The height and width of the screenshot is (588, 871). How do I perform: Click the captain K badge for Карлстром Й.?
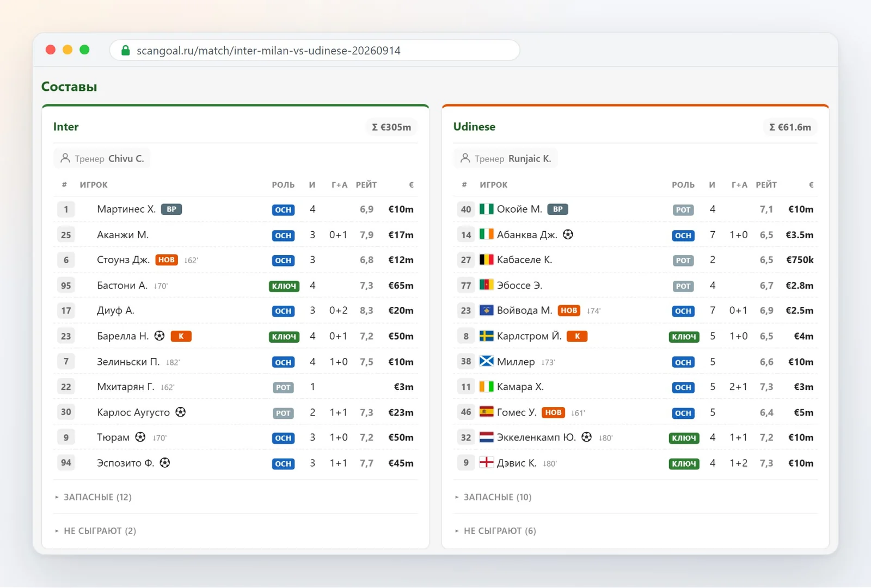577,336
